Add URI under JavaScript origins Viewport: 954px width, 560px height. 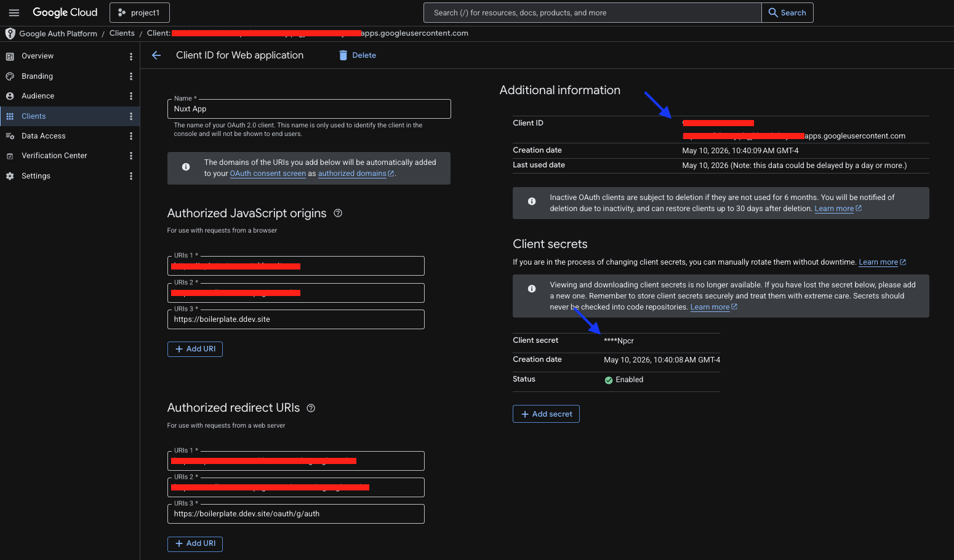(195, 349)
